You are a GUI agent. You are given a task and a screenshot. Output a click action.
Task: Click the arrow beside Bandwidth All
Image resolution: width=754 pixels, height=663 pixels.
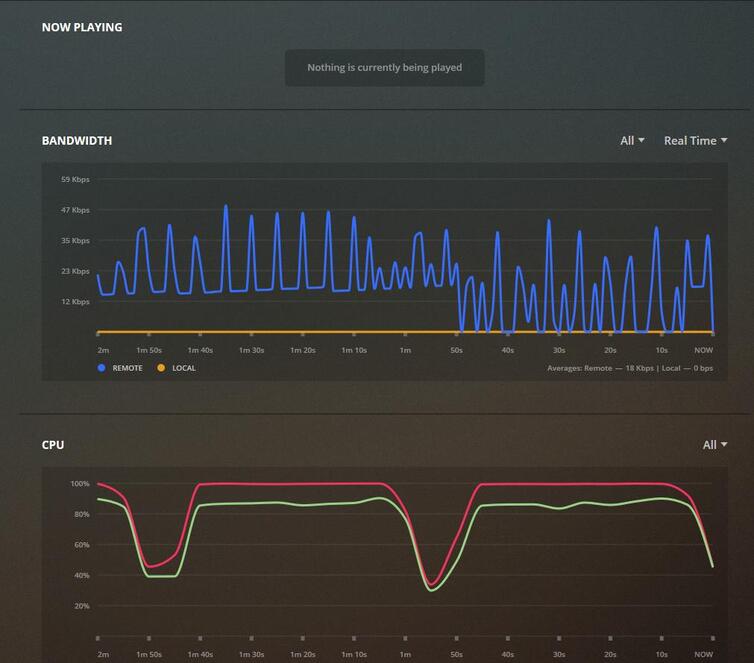click(641, 140)
